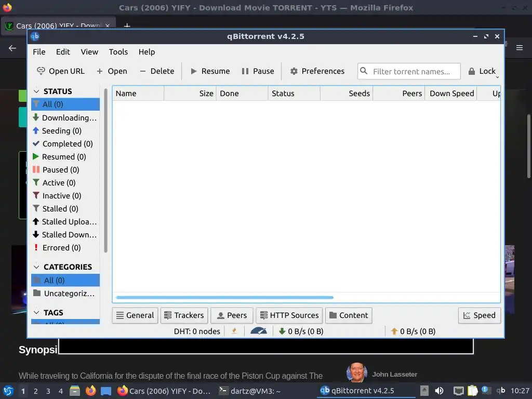The width and height of the screenshot is (532, 399).
Task: Click qBittorrent tray icon
Action: pyautogui.click(x=501, y=391)
